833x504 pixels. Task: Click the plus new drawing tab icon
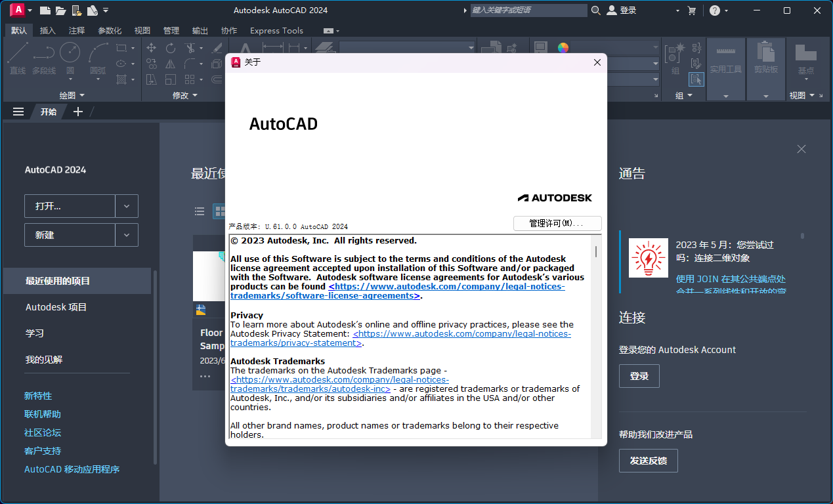[78, 112]
